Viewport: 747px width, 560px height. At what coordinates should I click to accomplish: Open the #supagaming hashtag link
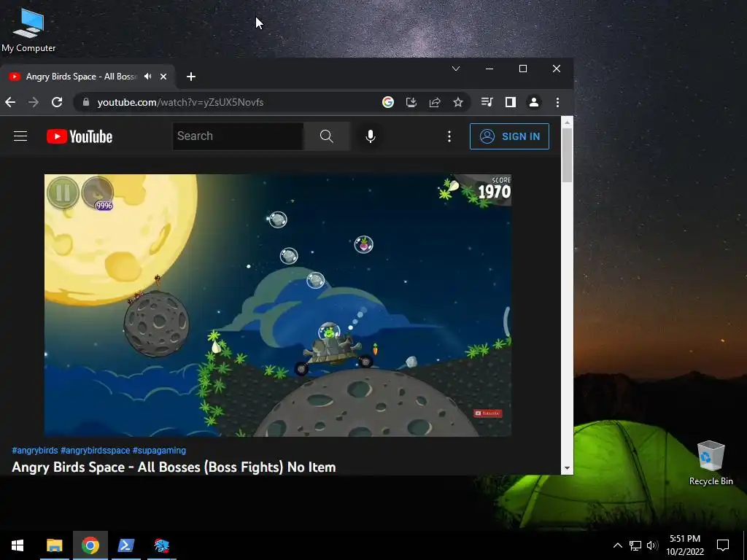point(159,450)
